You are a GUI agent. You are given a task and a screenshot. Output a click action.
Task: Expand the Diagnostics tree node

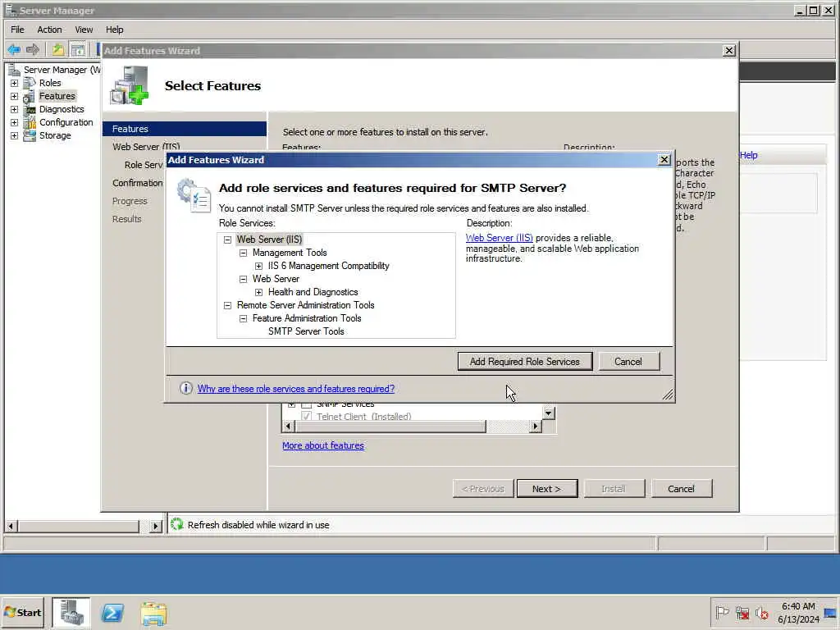(x=15, y=109)
